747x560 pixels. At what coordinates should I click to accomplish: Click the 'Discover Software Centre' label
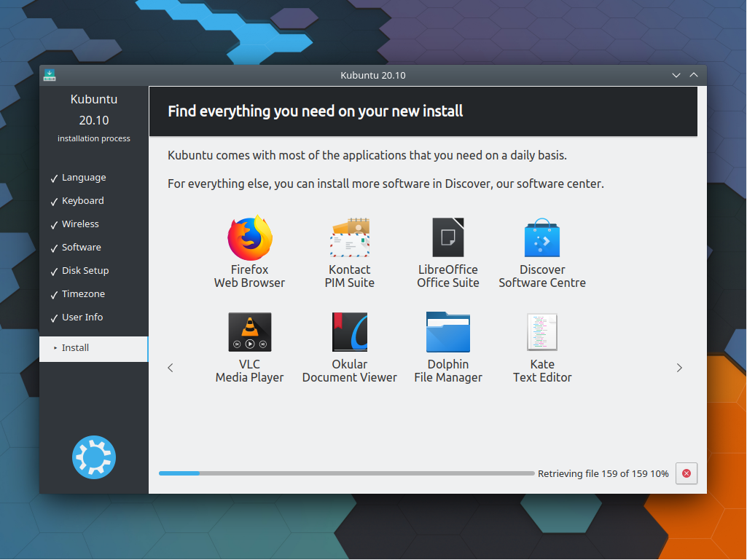tap(542, 276)
